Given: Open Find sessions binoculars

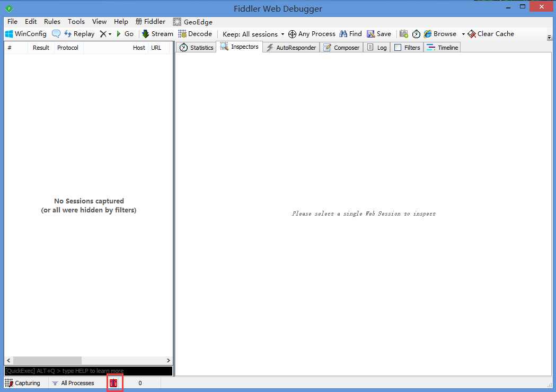Looking at the screenshot, I should pos(350,34).
